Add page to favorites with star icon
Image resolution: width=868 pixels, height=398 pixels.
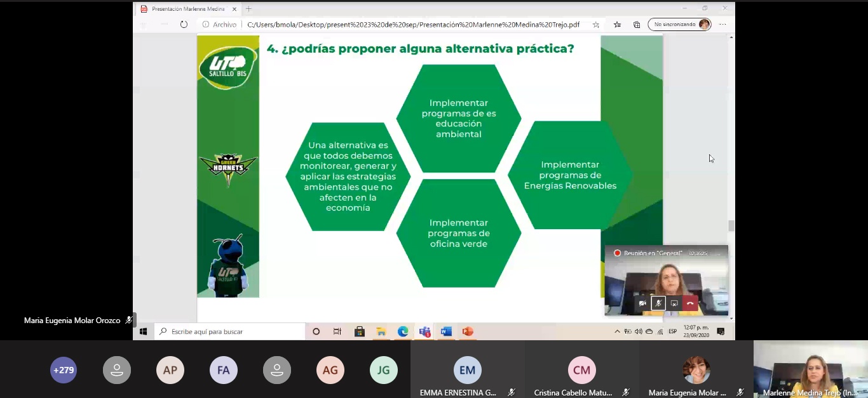595,25
